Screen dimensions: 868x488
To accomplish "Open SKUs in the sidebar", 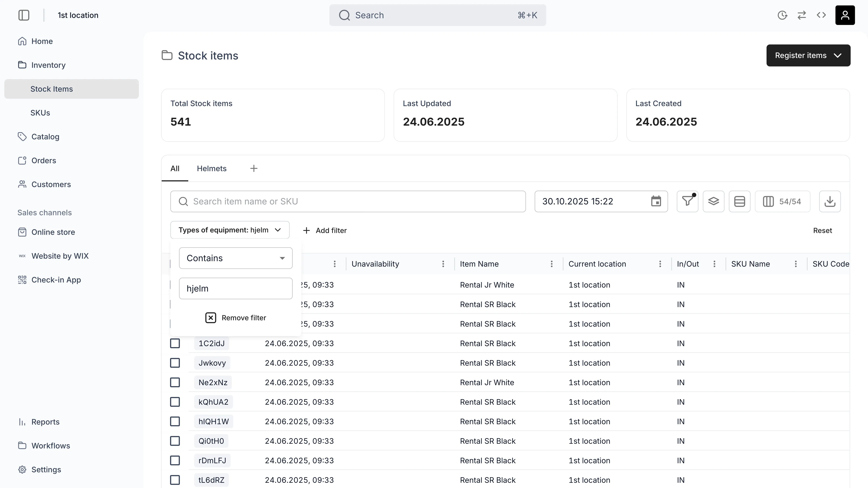I will pos(40,113).
